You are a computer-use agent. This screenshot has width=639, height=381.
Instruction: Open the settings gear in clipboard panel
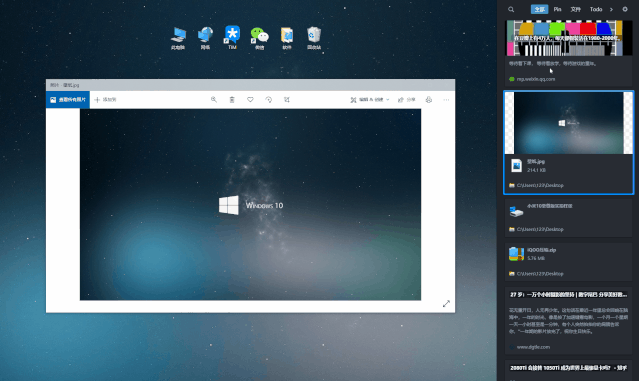(625, 9)
